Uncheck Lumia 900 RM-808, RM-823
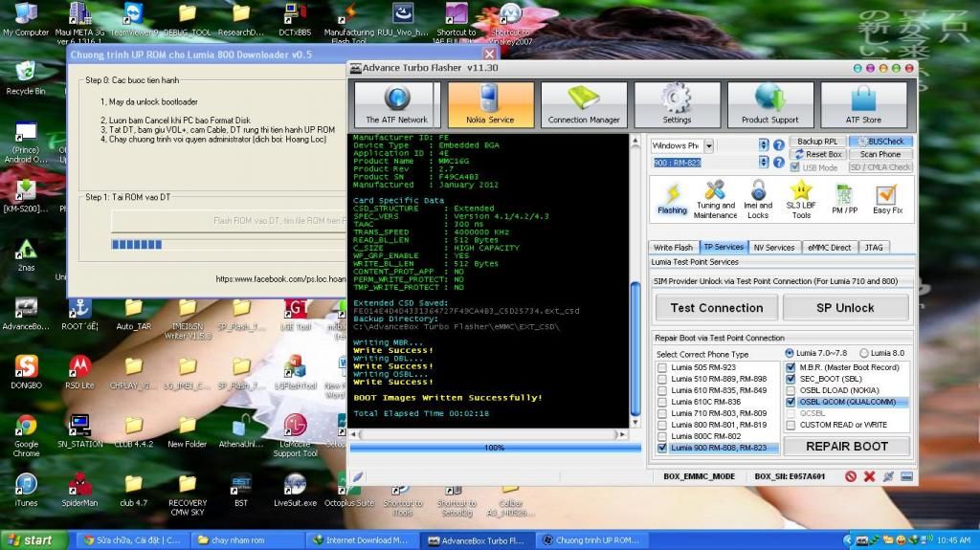 pos(662,448)
